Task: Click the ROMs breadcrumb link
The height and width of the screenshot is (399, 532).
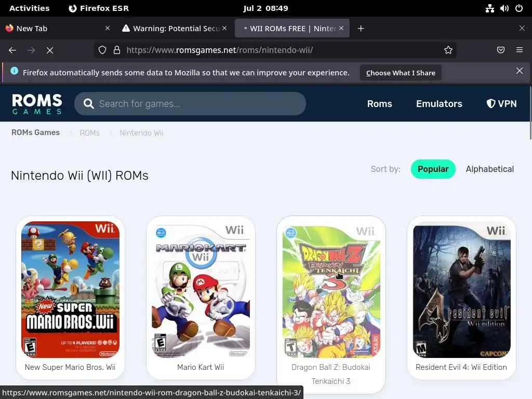Action: pos(89,132)
